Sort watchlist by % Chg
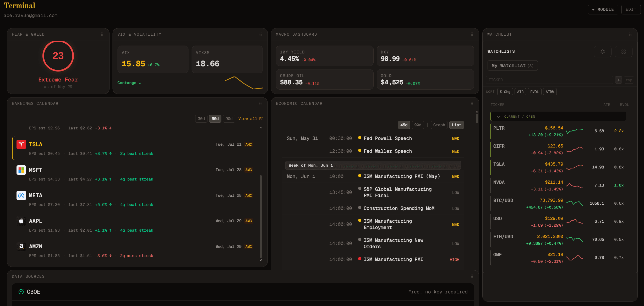Screen dimensions: 644x306 pyautogui.click(x=505, y=92)
